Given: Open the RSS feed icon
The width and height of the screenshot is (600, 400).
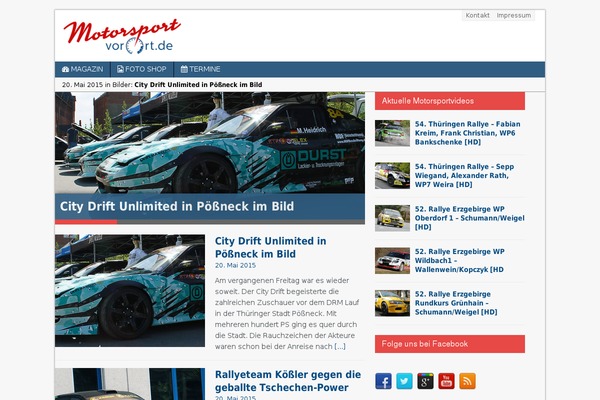Looking at the screenshot, I should tap(467, 381).
